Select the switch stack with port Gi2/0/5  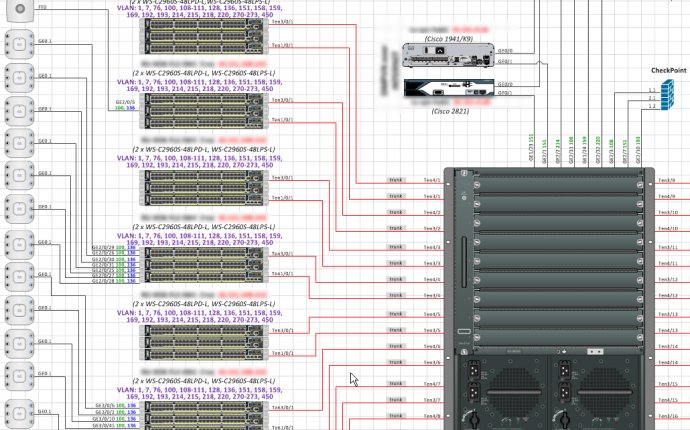[203, 110]
